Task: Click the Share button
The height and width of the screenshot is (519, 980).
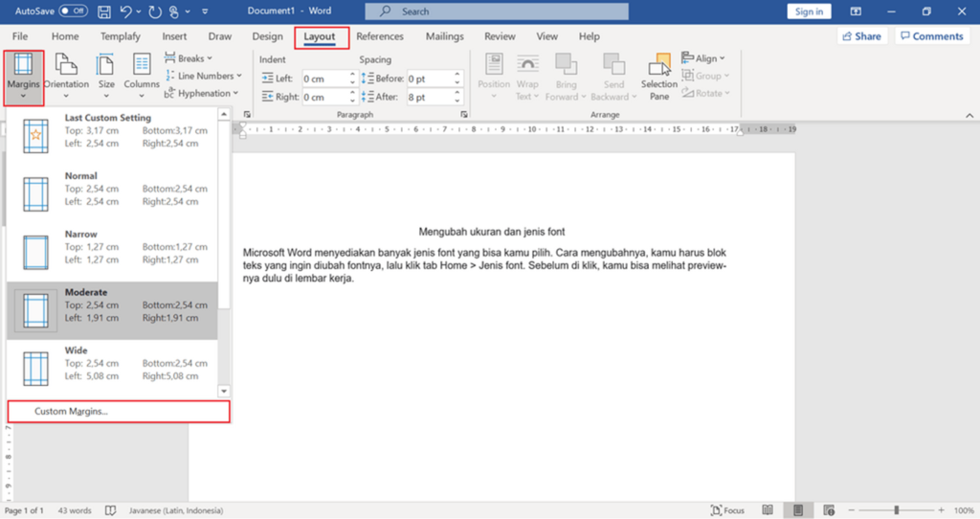Action: (x=860, y=36)
